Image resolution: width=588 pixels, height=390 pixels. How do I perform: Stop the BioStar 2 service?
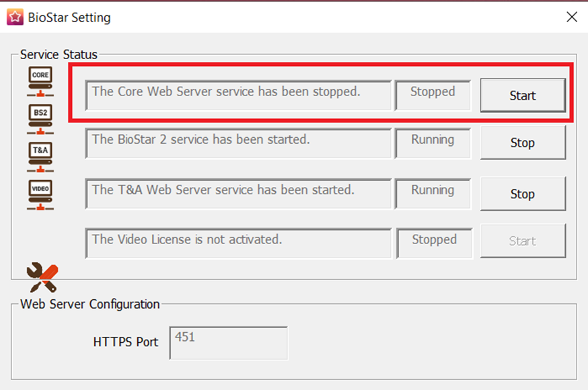tap(523, 143)
